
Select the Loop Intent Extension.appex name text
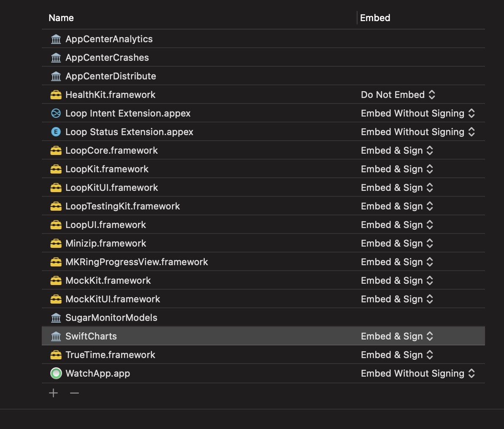point(128,114)
